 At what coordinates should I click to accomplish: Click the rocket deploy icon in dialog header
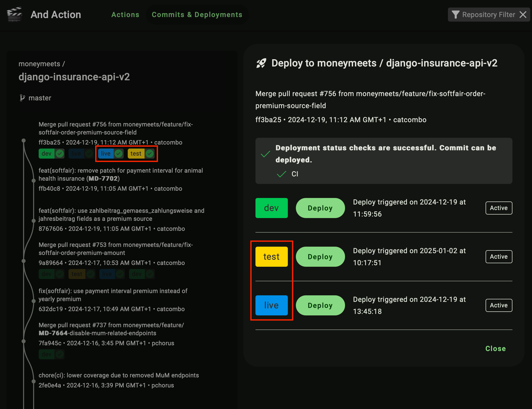tap(261, 63)
